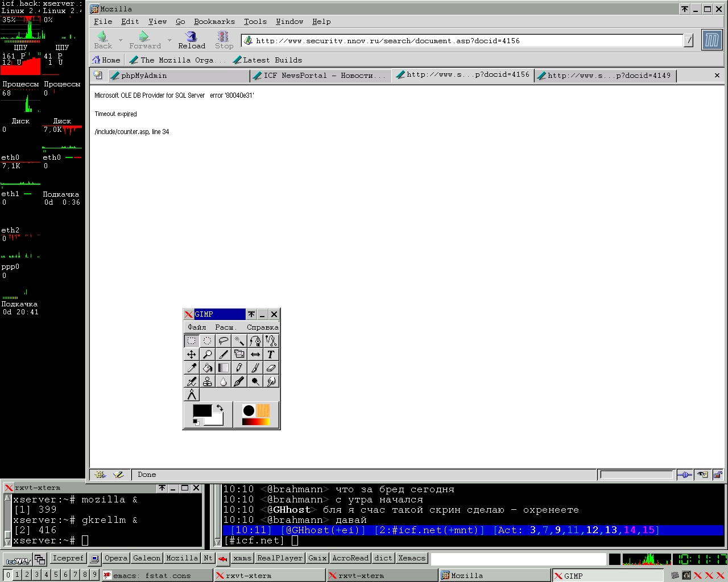Select the Move tool in GIMP toolbox
The width and height of the screenshot is (728, 582).
pos(192,354)
